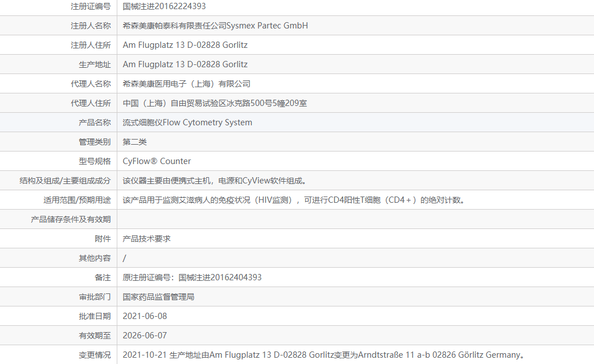The height and width of the screenshot is (364, 594).
Task: Click the 生产地址 address value
Action: [185, 64]
